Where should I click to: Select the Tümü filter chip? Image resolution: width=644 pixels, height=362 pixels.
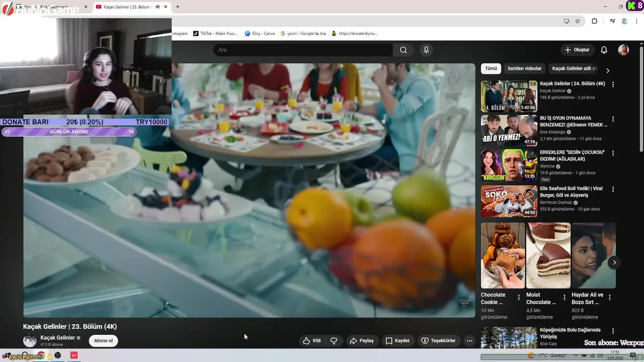point(491,69)
